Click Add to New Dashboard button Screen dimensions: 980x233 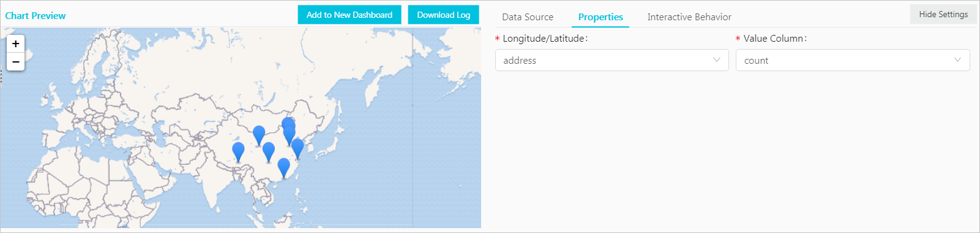[350, 15]
